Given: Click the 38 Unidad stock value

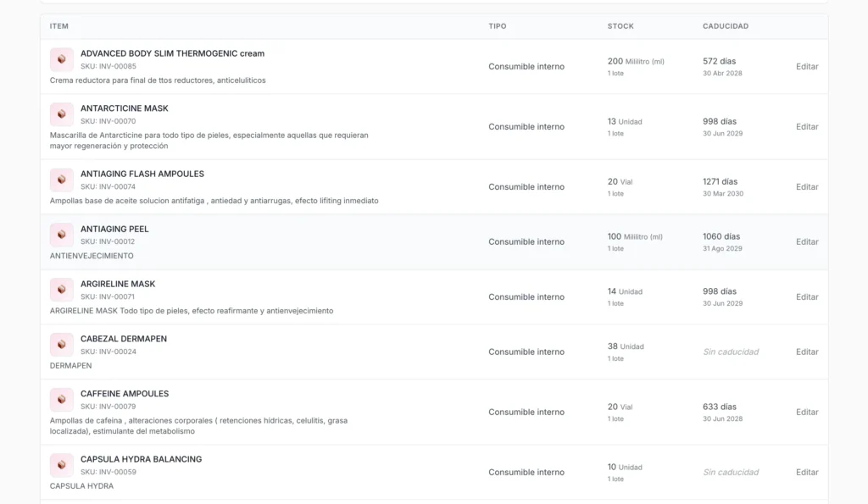Looking at the screenshot, I should tap(626, 346).
